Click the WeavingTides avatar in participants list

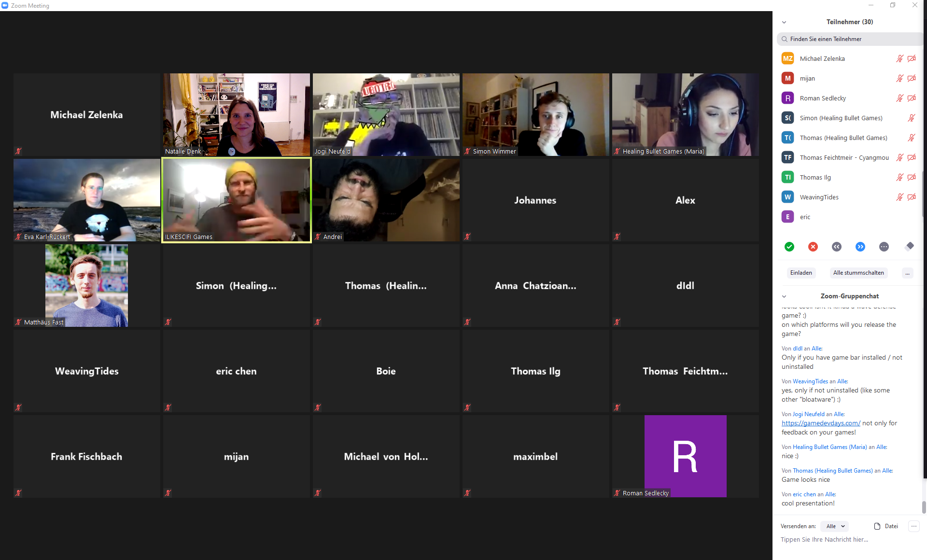coord(787,197)
